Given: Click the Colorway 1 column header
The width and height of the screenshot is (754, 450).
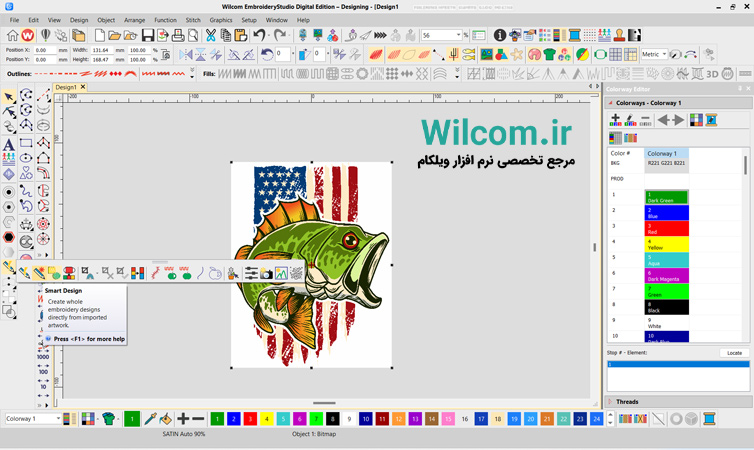Looking at the screenshot, I should pos(666,153).
